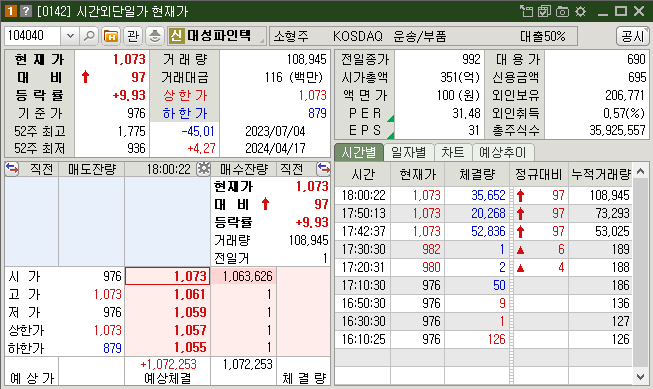Click the save-layout icon in the title bar
Screen dimensions: 653x389
point(544,11)
